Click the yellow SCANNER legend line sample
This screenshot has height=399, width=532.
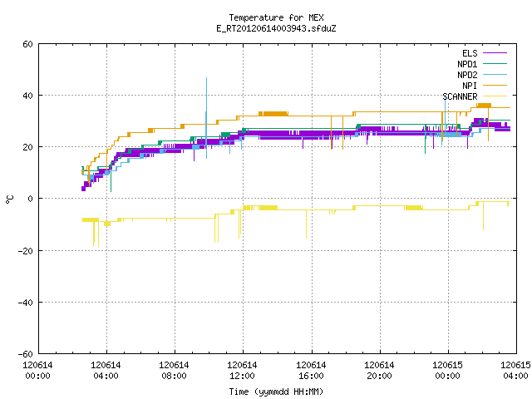point(495,96)
